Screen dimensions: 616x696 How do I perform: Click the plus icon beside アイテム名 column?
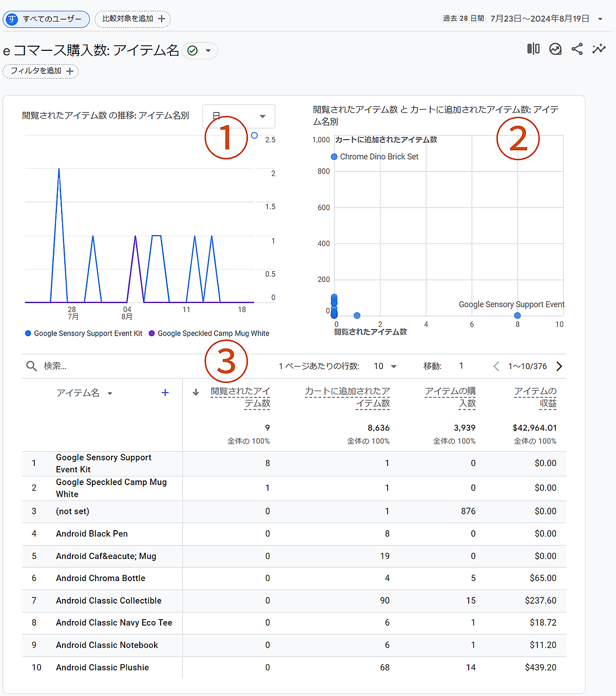tap(165, 393)
